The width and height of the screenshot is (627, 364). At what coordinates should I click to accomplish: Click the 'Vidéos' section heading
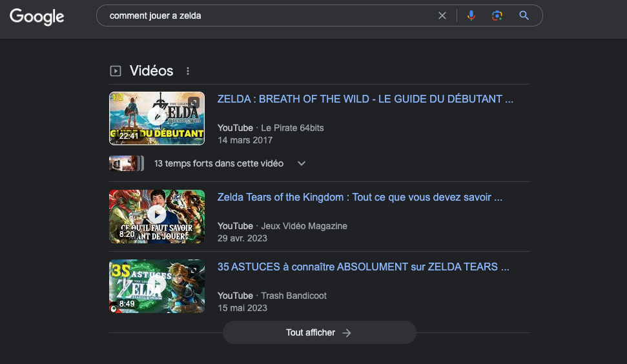click(151, 71)
